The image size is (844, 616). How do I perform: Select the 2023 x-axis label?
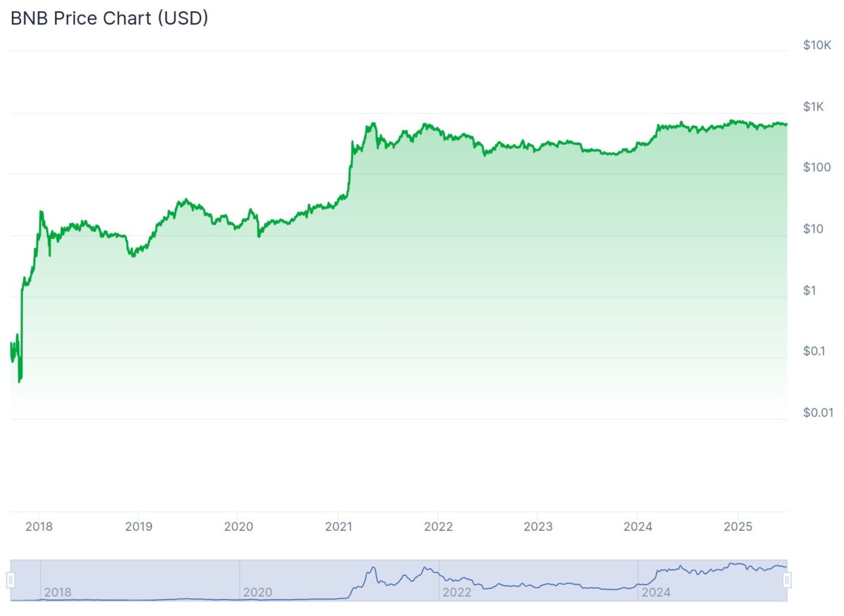coord(538,527)
